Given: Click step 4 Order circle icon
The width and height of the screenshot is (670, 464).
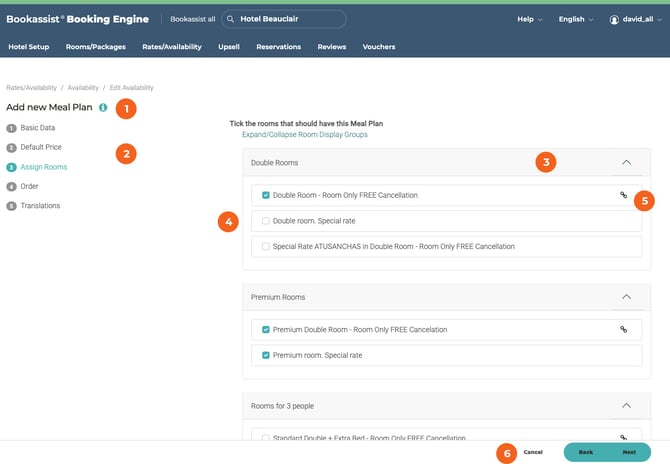Looking at the screenshot, I should (11, 186).
